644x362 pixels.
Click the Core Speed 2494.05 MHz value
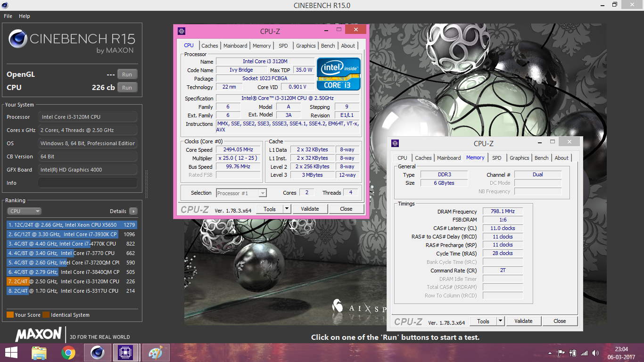point(238,149)
